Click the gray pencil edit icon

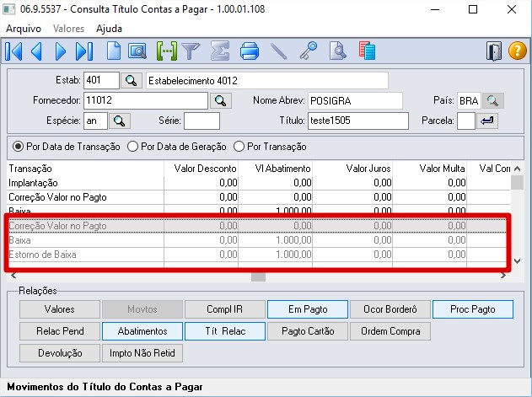pos(278,51)
